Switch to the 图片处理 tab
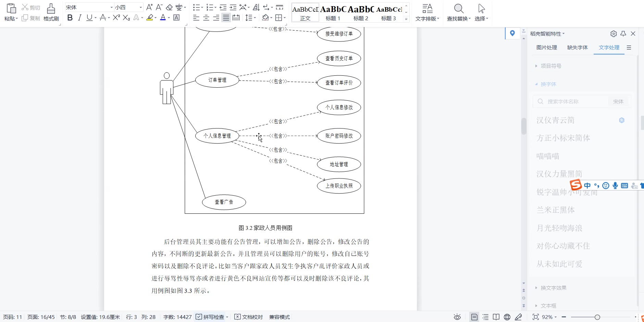Image resolution: width=644 pixels, height=322 pixels. 547,48
